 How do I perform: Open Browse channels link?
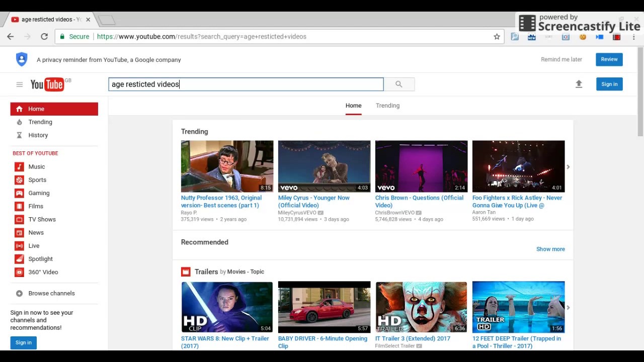(51, 293)
